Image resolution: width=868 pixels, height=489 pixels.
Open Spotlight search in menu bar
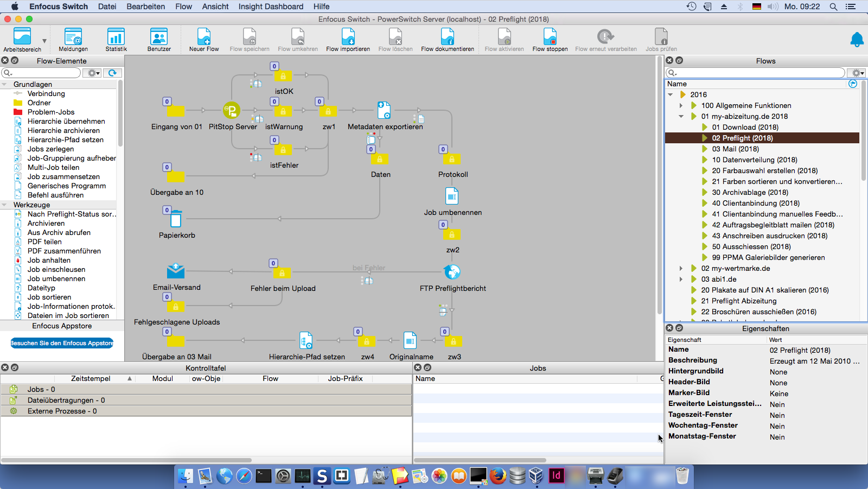(x=833, y=7)
